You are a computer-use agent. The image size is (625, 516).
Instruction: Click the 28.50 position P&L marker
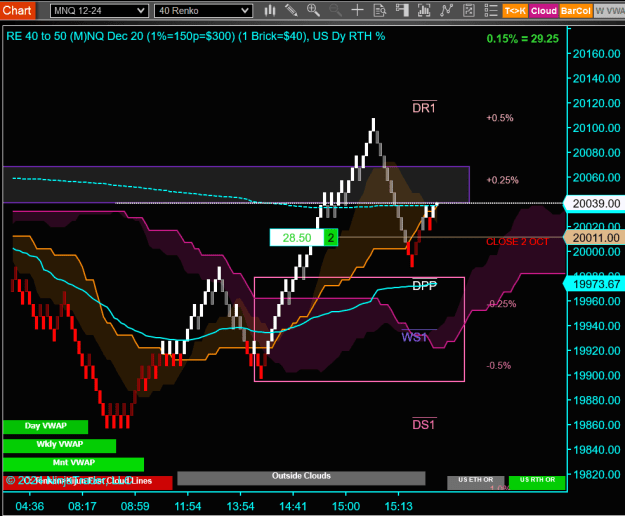297,238
